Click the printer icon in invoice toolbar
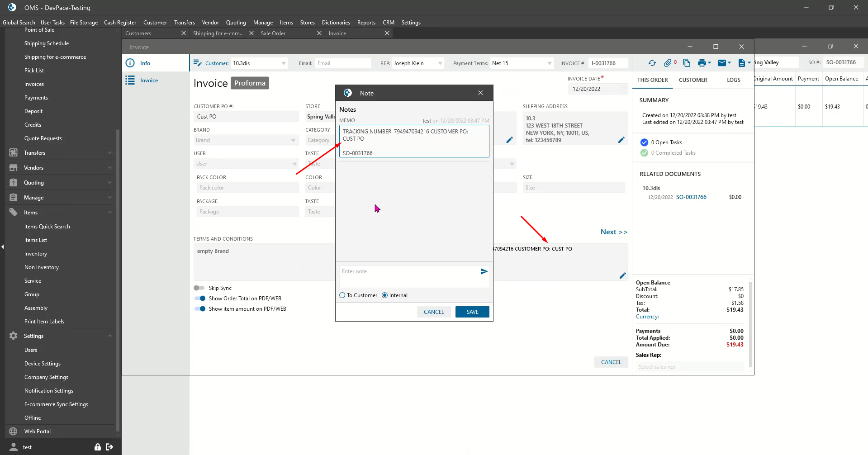 pyautogui.click(x=702, y=63)
